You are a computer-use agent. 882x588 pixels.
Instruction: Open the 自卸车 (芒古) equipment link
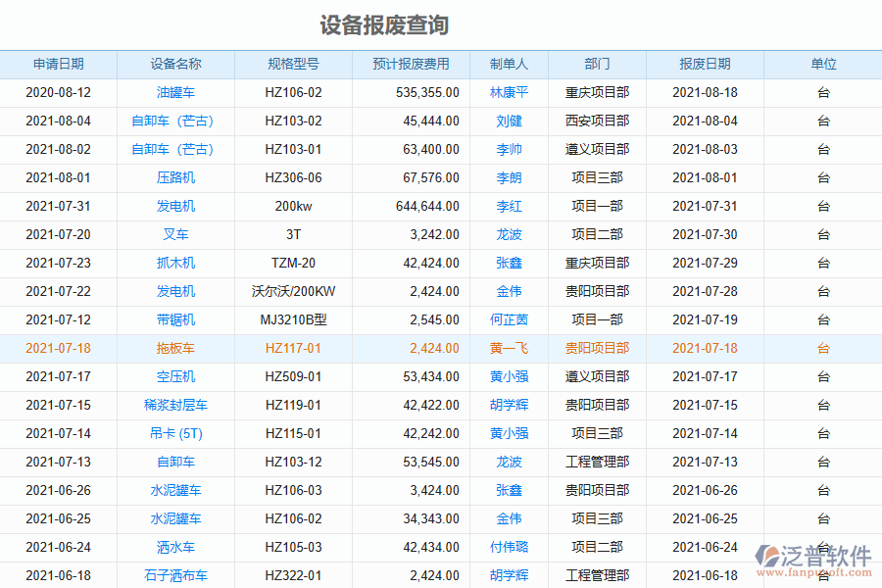[x=173, y=121]
